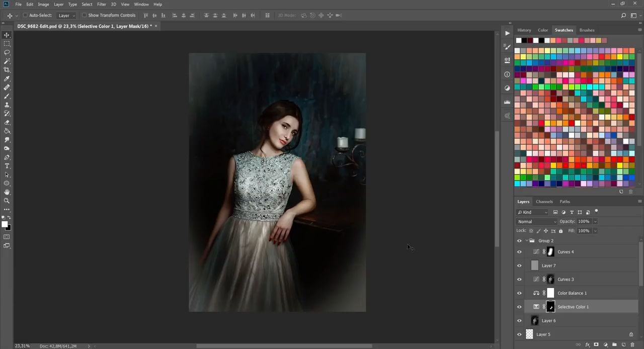The height and width of the screenshot is (349, 644).
Task: Click the zoom percentage field 23,31%
Action: 22,346
